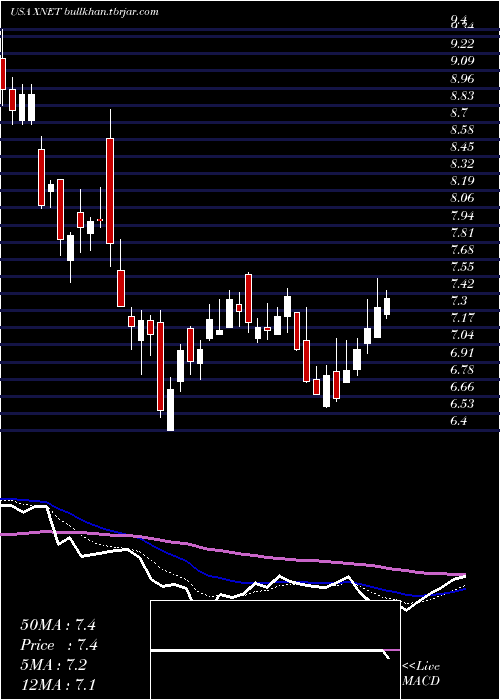Click the 9.22 price axis label
Viewport: 500px width, 700px height.
(x=462, y=44)
